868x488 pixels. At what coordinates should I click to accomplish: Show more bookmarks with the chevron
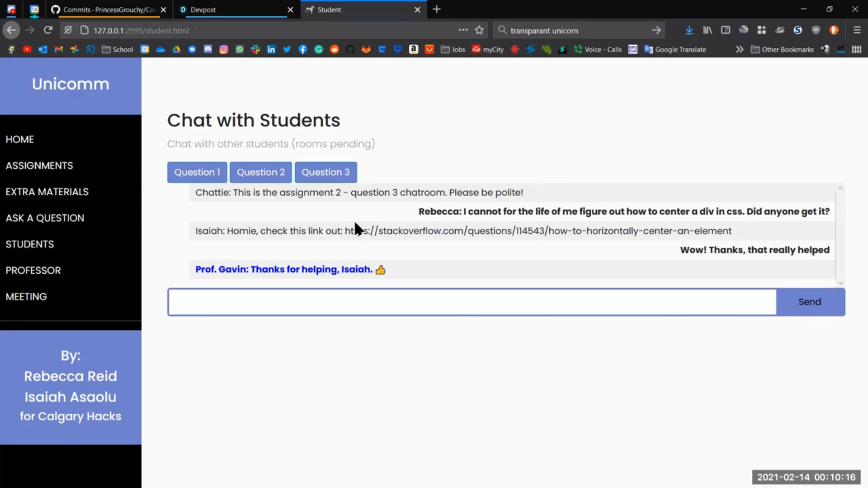pos(740,49)
